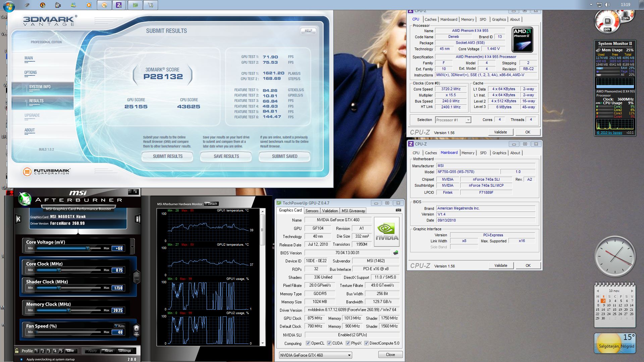Toggle the DirectCompute 5.0 checkbox
The height and width of the screenshot is (362, 644).
366,343
